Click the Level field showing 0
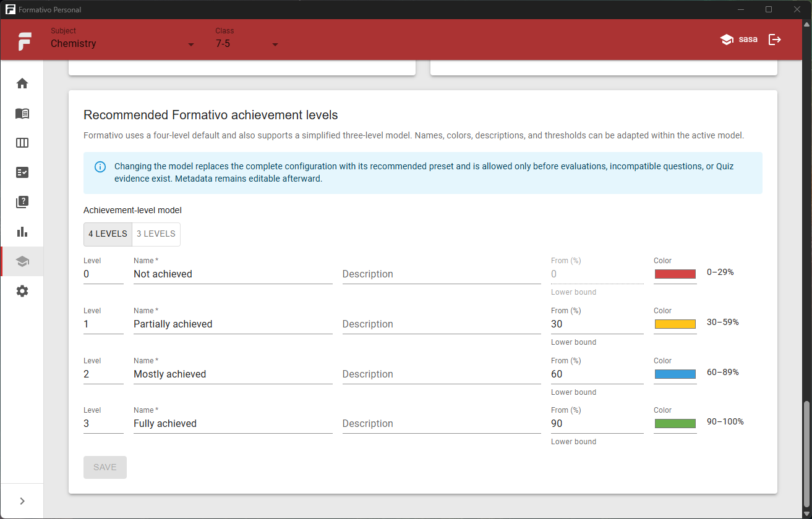 coord(103,274)
